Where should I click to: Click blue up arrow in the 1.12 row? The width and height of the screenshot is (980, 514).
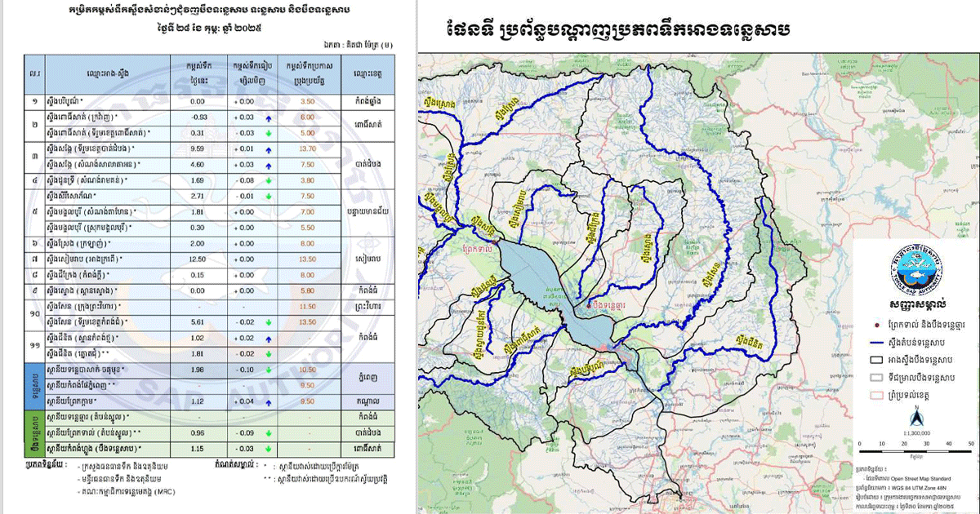tap(267, 402)
